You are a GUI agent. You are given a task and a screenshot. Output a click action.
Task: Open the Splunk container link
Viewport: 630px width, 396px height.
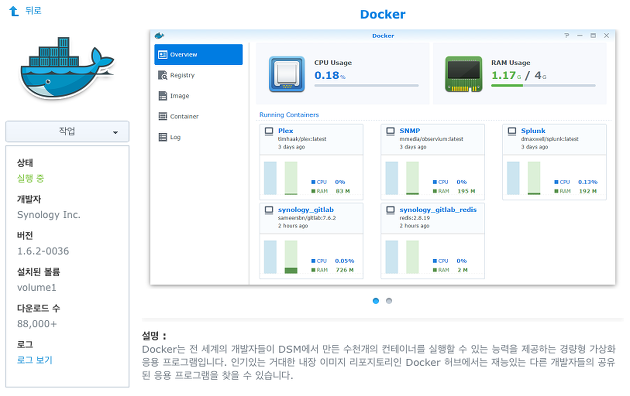[533, 131]
